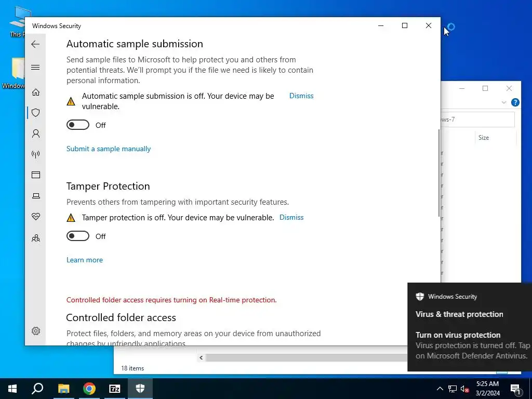The image size is (532, 399).
Task: Click Submit a sample manually link
Action: (109, 149)
